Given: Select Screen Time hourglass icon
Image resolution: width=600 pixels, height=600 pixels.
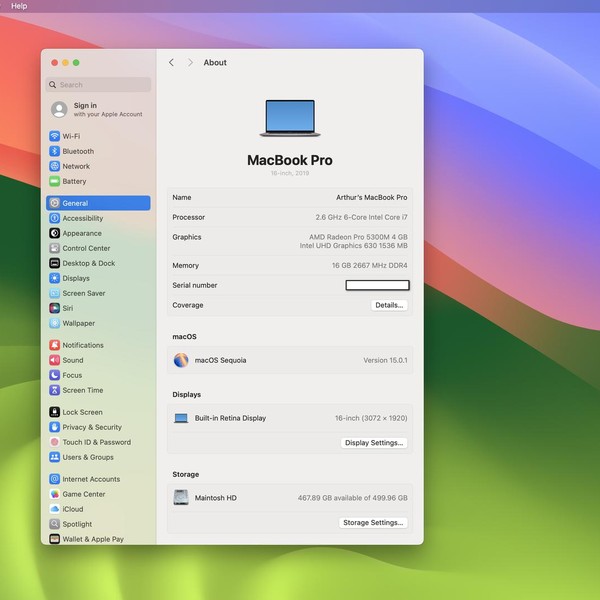Looking at the screenshot, I should tap(54, 390).
